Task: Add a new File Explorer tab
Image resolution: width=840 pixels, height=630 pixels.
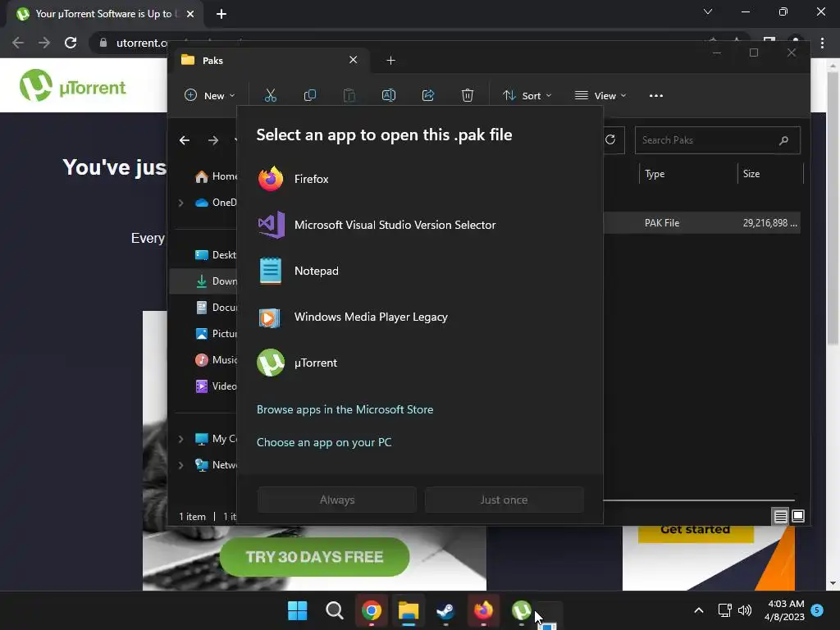Action: tap(391, 61)
